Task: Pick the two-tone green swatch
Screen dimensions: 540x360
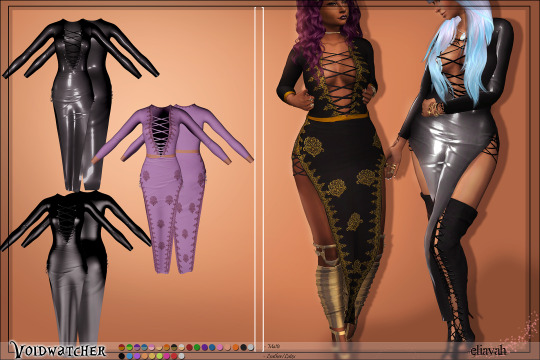Action: pos(129,347)
